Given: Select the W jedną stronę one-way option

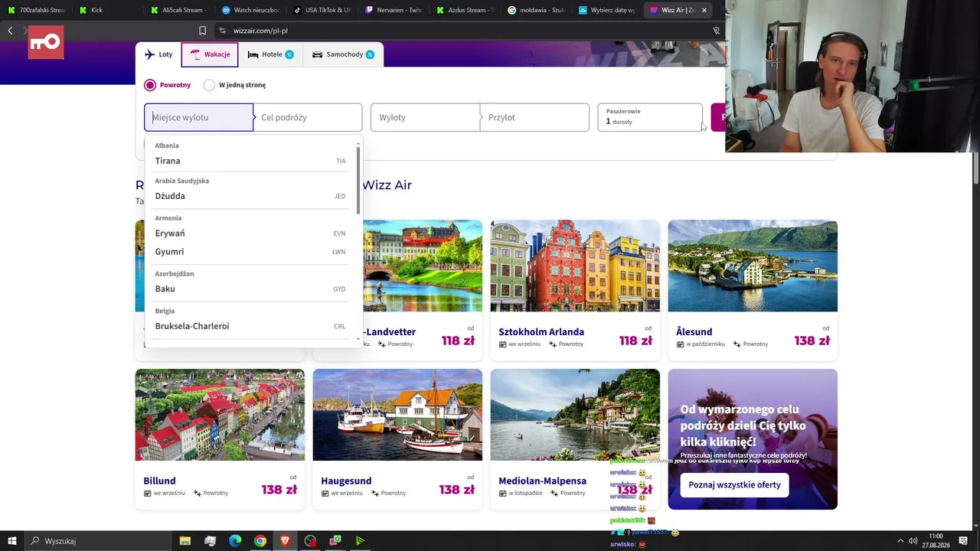Looking at the screenshot, I should pos(234,85).
